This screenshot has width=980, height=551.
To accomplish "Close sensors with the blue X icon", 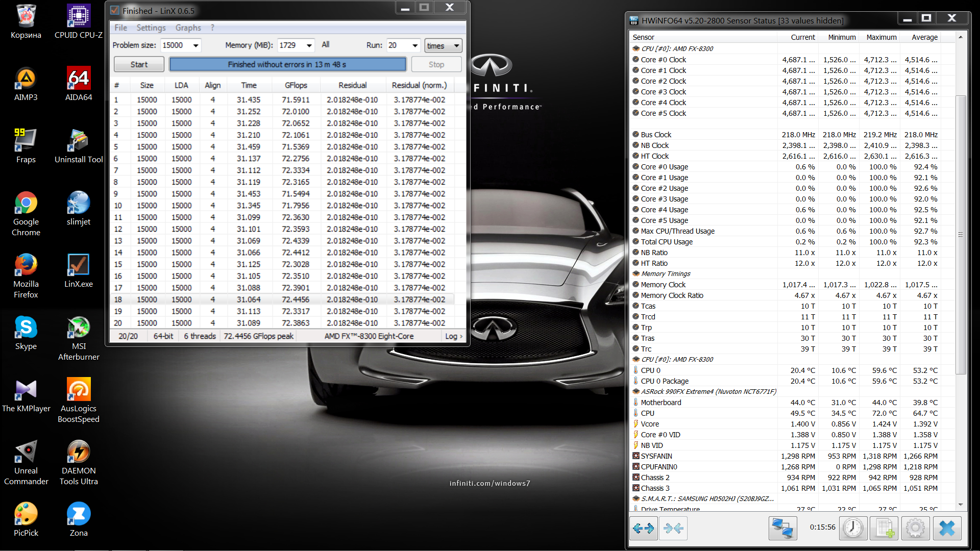I will pyautogui.click(x=947, y=528).
